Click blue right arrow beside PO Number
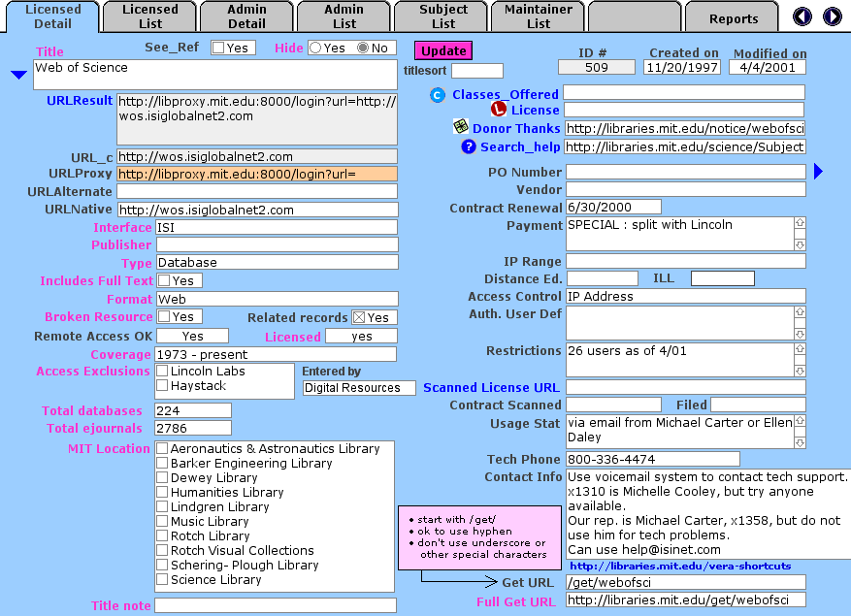Image resolution: width=851 pixels, height=616 pixels. [818, 172]
